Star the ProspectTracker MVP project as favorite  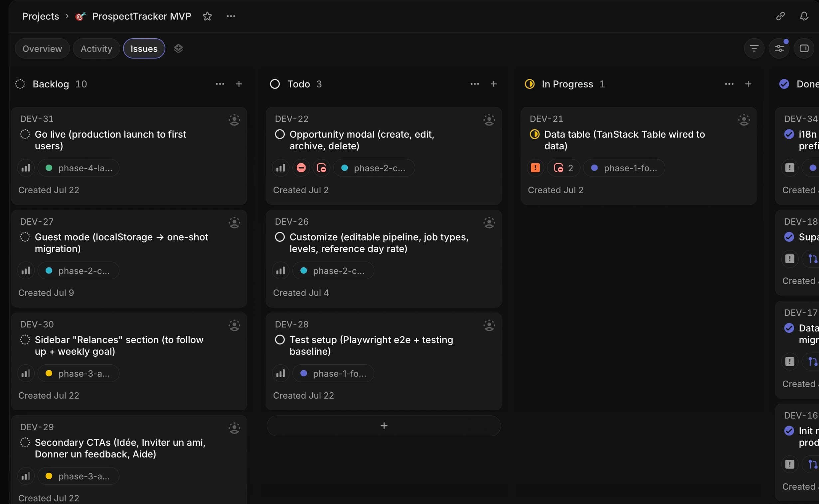tap(207, 16)
